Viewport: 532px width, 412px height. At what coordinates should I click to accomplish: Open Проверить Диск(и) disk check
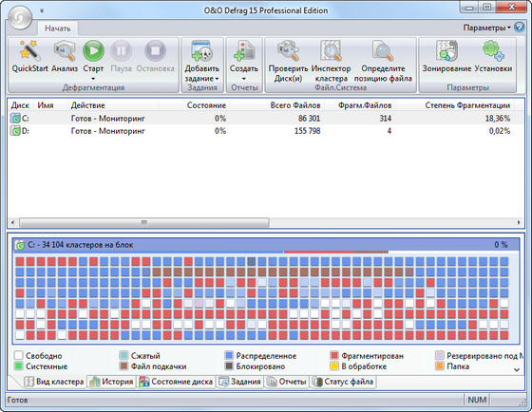click(288, 62)
